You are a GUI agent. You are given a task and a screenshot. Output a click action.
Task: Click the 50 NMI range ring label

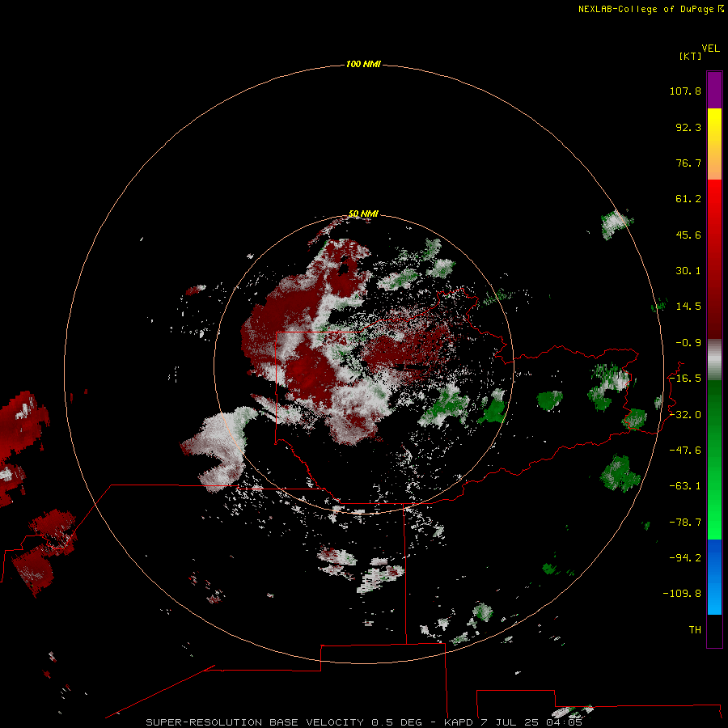tap(363, 214)
